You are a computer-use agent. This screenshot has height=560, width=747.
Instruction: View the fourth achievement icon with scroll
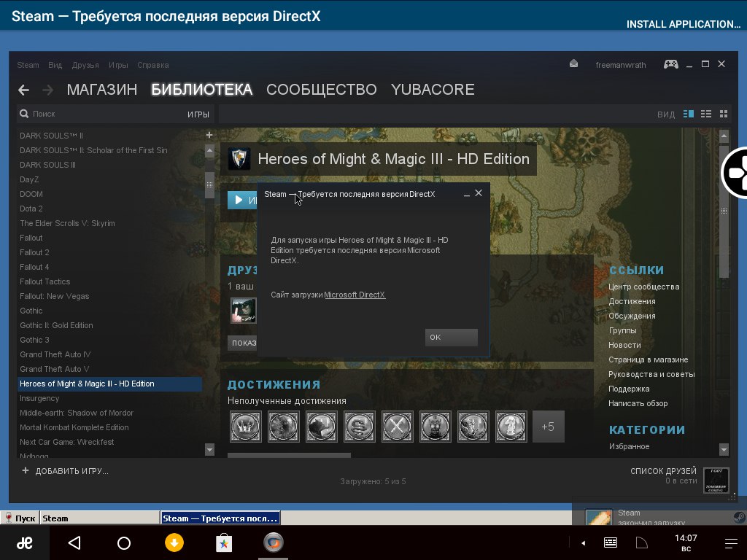(359, 426)
